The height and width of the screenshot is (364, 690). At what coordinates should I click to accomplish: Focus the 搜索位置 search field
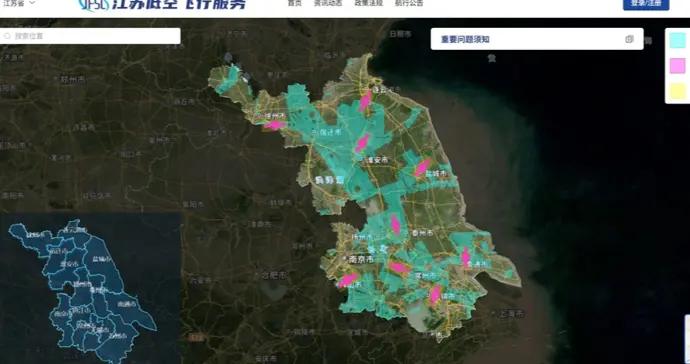point(90,36)
